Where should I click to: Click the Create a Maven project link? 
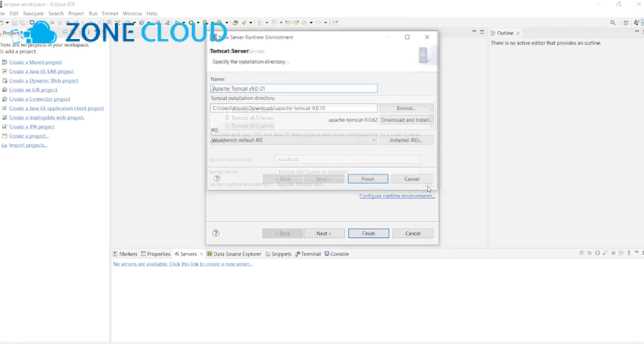click(x=35, y=62)
